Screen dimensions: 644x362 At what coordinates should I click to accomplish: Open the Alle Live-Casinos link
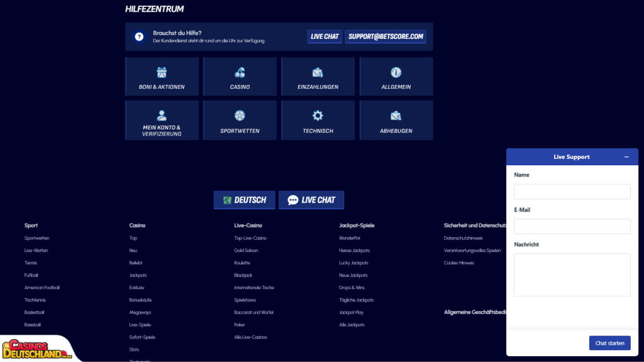(x=251, y=337)
